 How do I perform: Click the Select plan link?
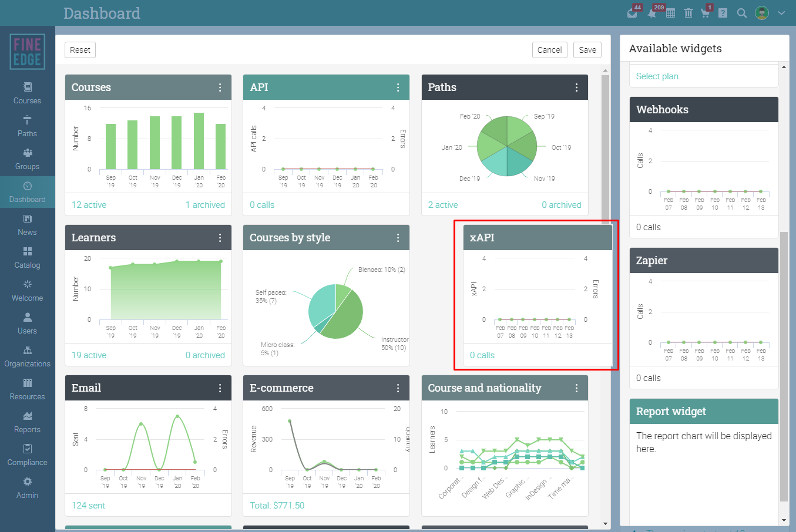click(657, 76)
